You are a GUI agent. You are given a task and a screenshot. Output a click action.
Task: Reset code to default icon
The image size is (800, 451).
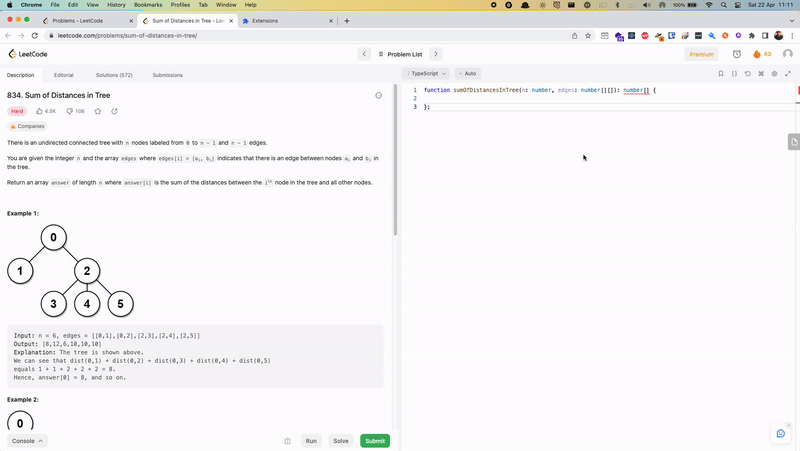747,73
